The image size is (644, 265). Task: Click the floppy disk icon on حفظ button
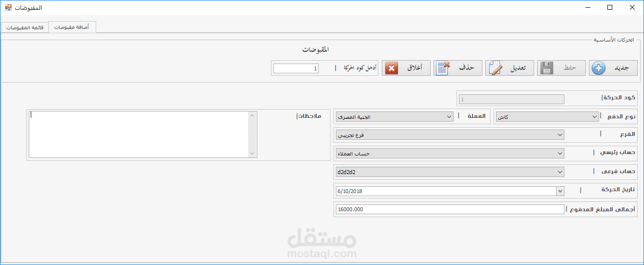(x=547, y=68)
